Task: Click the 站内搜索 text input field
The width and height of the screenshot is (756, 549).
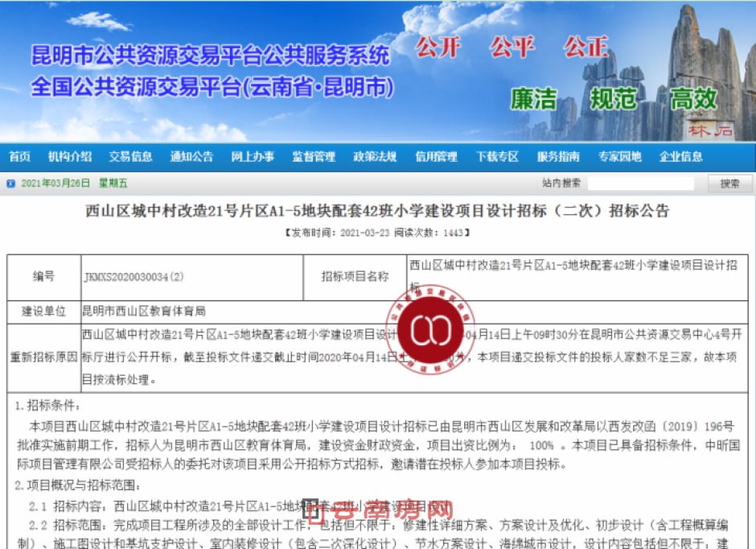Action: tap(640, 184)
